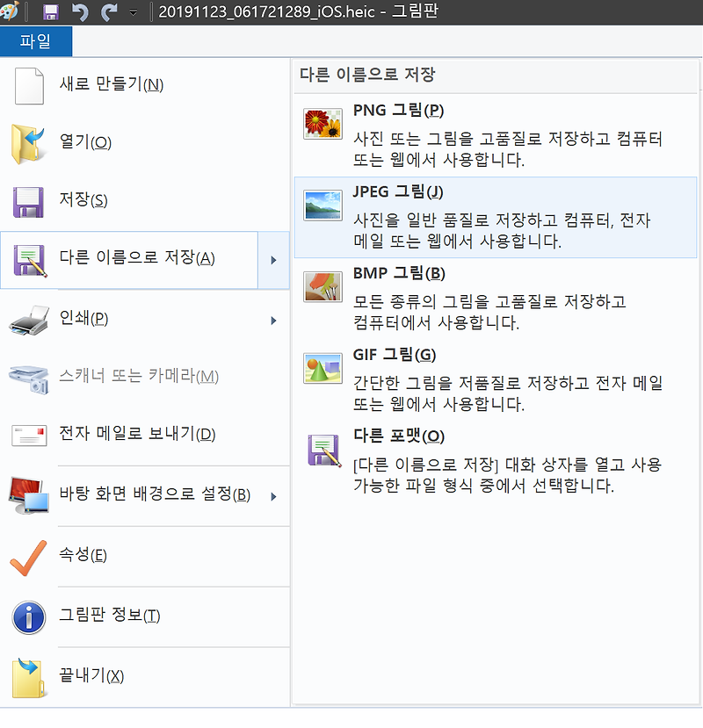The width and height of the screenshot is (703, 728).
Task: Click the orange checkmark 속성 icon
Action: [x=28, y=558]
